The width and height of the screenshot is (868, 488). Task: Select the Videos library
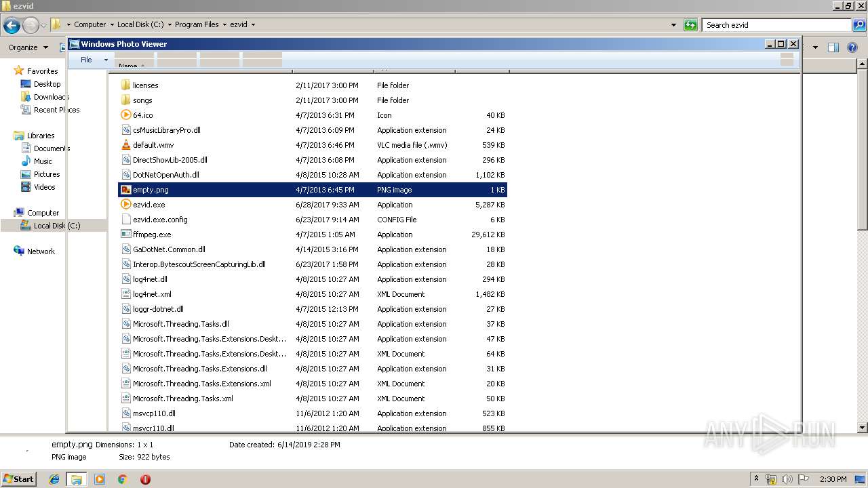pos(45,187)
